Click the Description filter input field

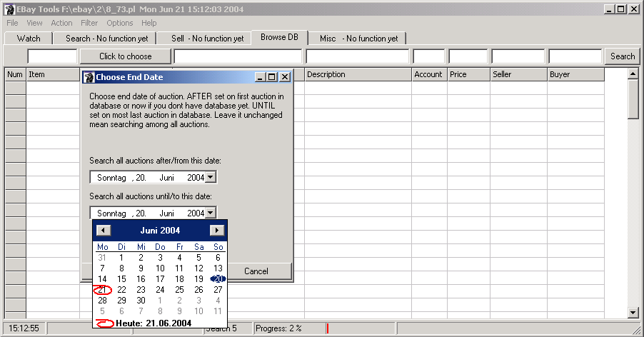pos(357,56)
